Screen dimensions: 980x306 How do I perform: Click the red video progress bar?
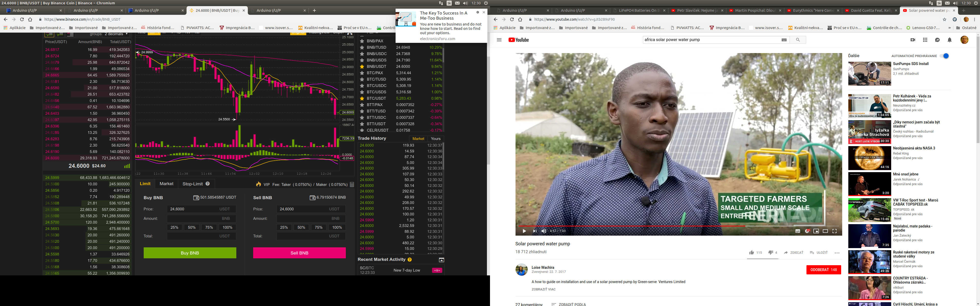[x=632, y=226]
